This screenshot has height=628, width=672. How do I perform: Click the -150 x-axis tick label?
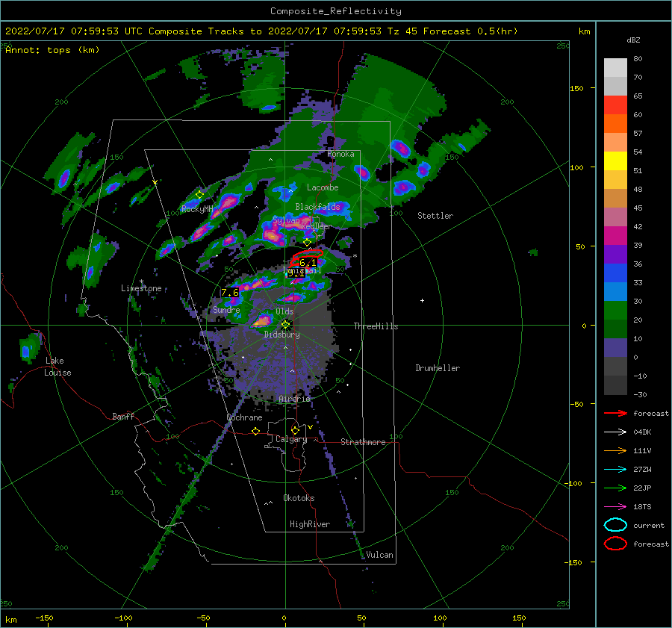pyautogui.click(x=44, y=618)
